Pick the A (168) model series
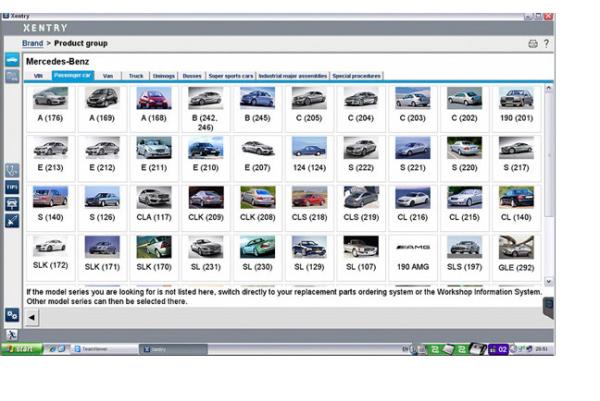Image resolution: width=600 pixels, height=401 pixels. tap(154, 109)
